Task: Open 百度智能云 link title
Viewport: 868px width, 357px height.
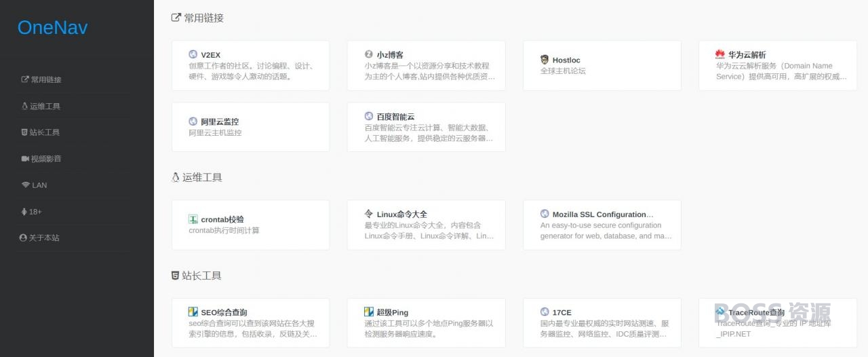Action: pos(396,117)
